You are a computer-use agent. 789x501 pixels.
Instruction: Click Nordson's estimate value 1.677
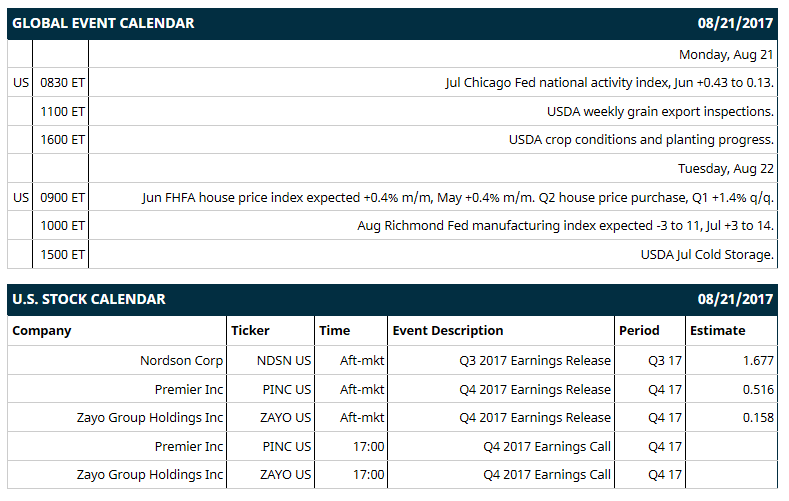click(758, 361)
